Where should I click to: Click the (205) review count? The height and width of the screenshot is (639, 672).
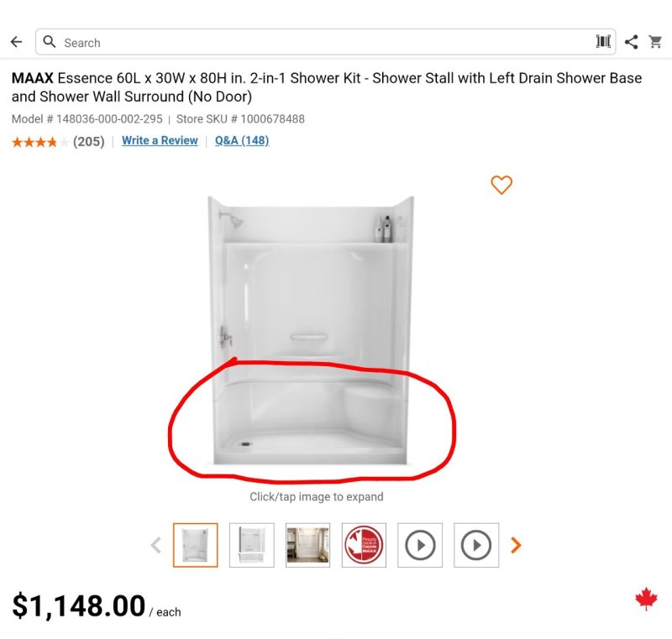pyautogui.click(x=89, y=141)
